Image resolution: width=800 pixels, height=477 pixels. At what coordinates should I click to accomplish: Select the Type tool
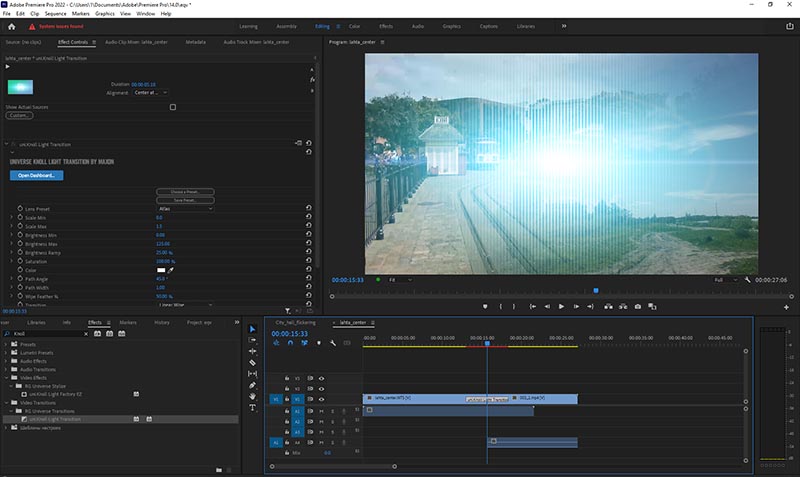[253, 408]
